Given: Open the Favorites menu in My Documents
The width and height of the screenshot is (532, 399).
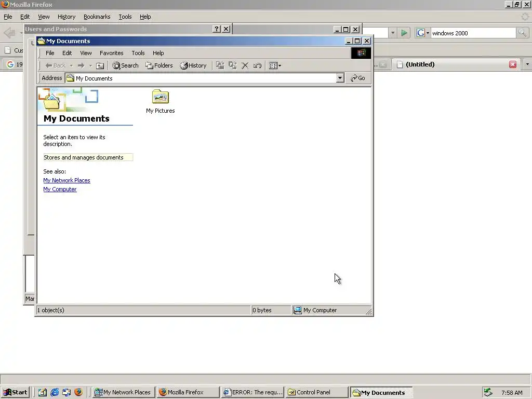Looking at the screenshot, I should coord(111,53).
